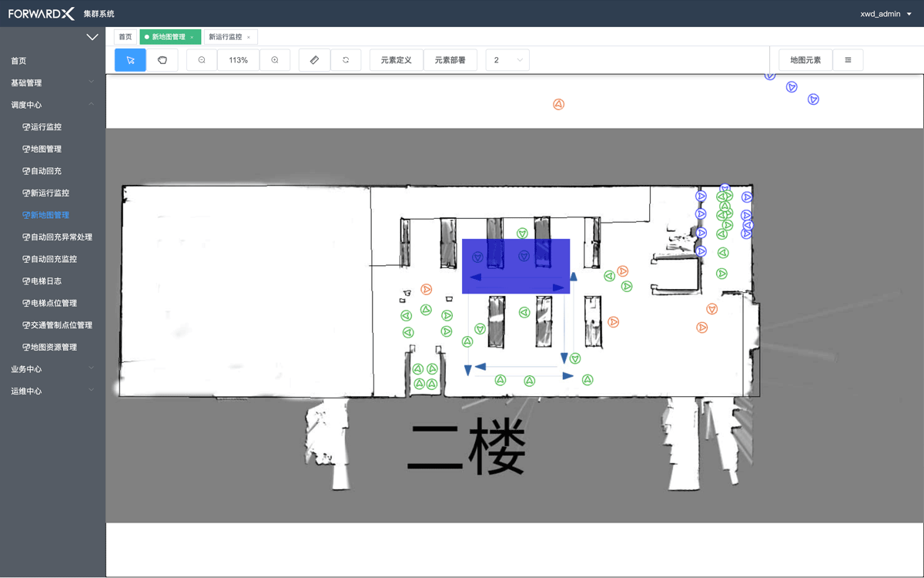The height and width of the screenshot is (578, 924).
Task: Close the 新运行监控 tab
Action: click(x=249, y=37)
